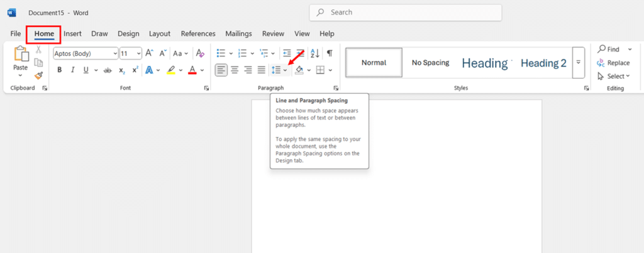Switch to the Layout tab

point(160,34)
